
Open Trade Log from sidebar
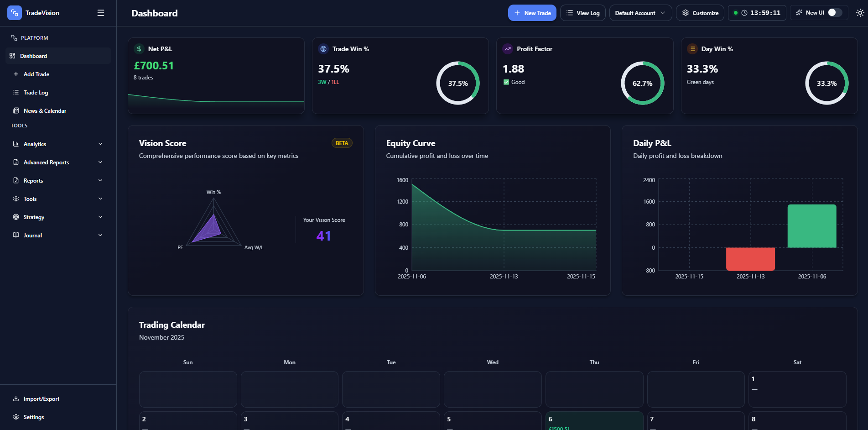pos(36,92)
